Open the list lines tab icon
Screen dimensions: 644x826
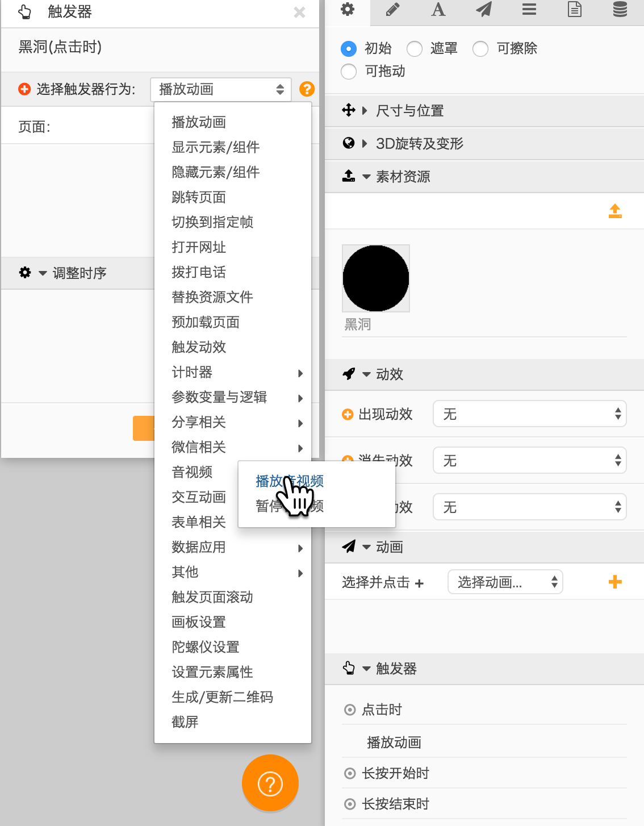529,10
